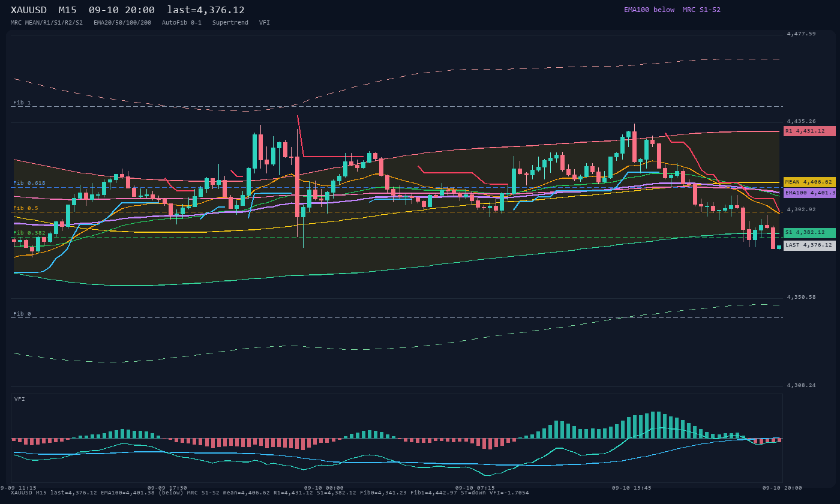Click the 4,308.24 price axis label

tap(802, 385)
